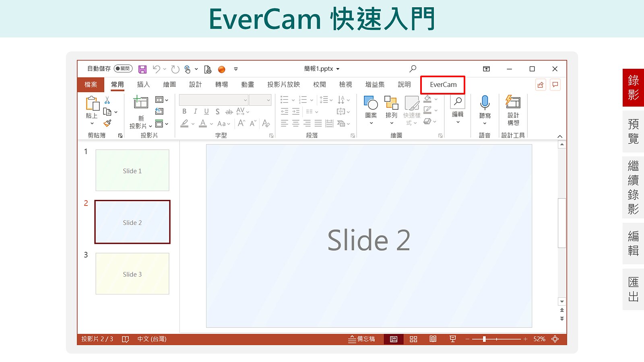Image resolution: width=644 pixels, height=362 pixels.
Task: Click the zoom slider handle
Action: tap(484, 339)
